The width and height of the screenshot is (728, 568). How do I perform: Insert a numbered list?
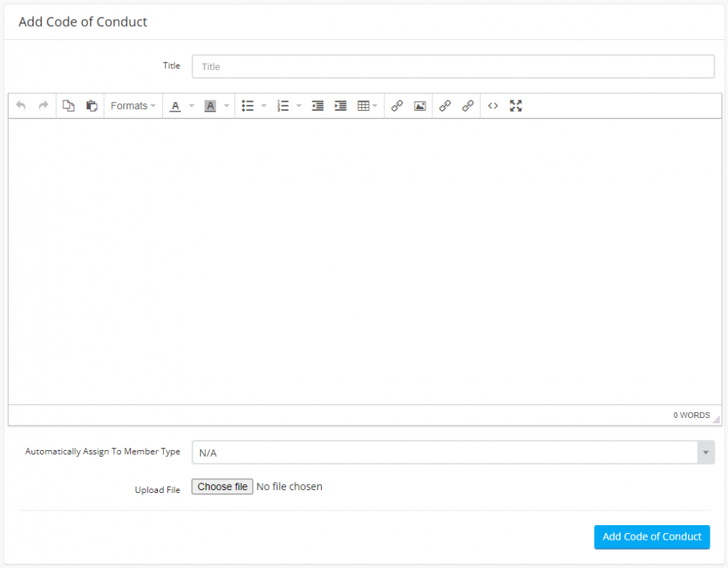(x=283, y=106)
